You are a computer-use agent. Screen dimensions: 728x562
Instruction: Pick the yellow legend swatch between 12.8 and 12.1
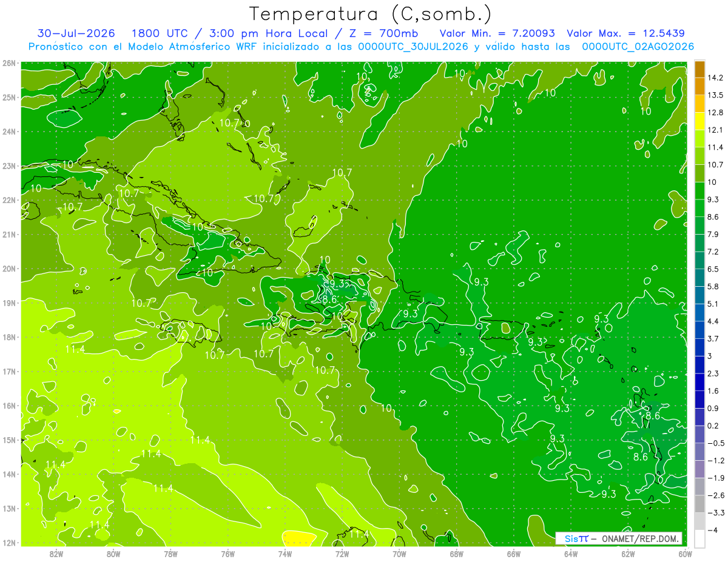pyautogui.click(x=699, y=121)
